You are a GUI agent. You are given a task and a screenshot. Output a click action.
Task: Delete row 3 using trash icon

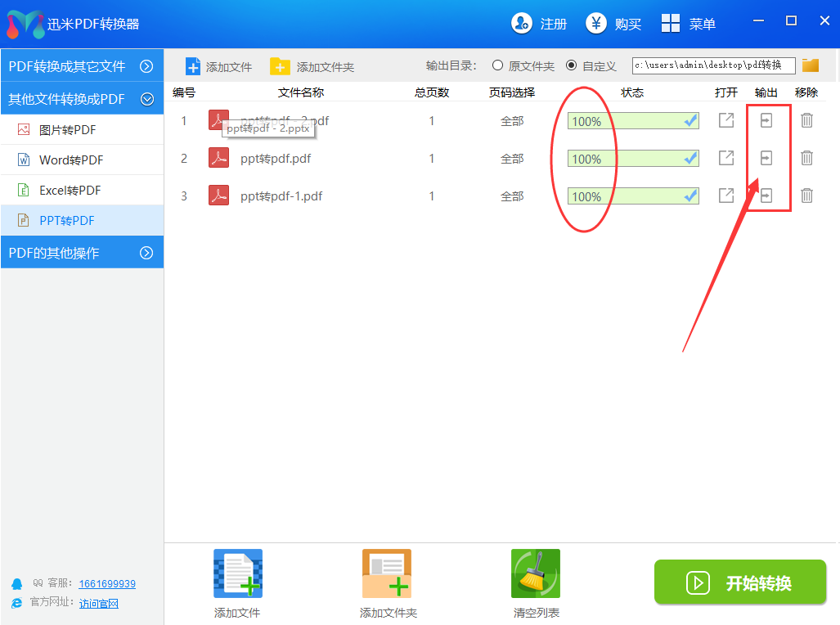click(806, 196)
